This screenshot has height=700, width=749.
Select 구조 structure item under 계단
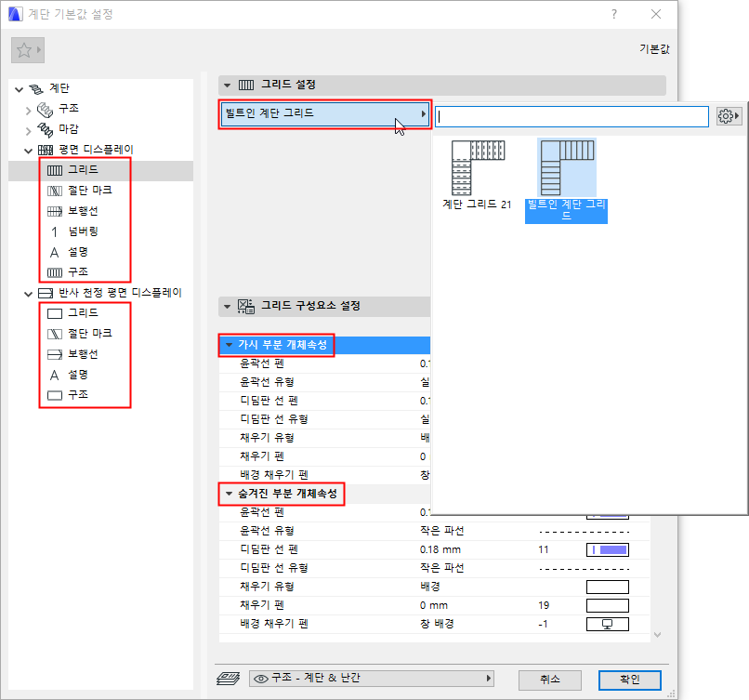tap(69, 109)
